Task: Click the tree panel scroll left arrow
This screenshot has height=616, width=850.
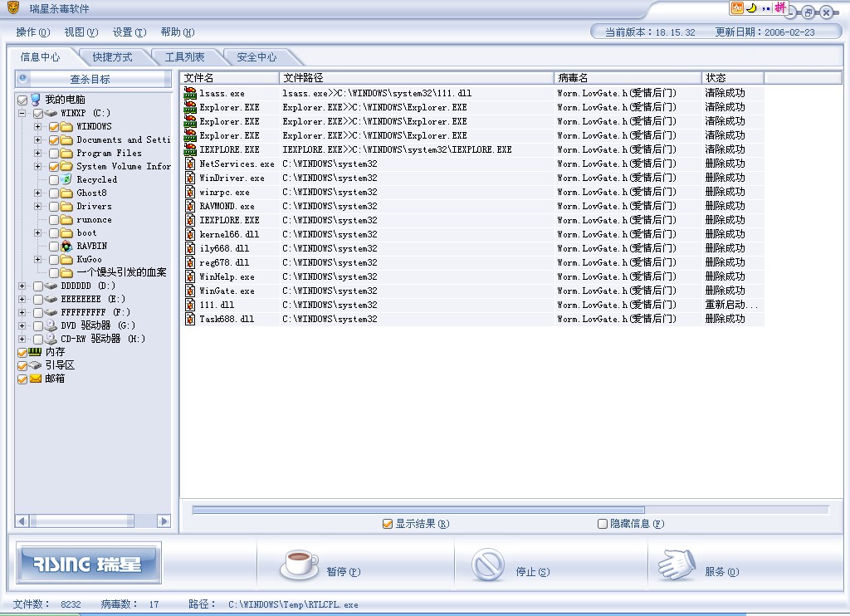Action: [x=22, y=521]
